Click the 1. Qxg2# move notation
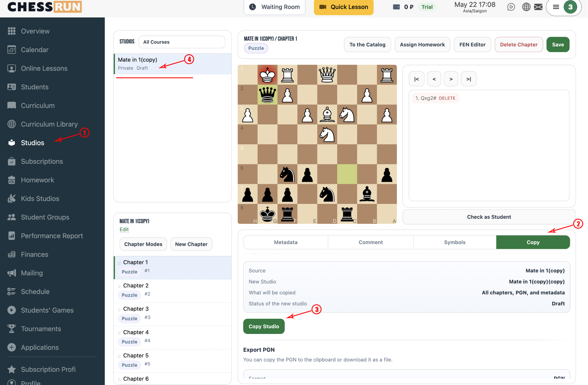 (426, 98)
